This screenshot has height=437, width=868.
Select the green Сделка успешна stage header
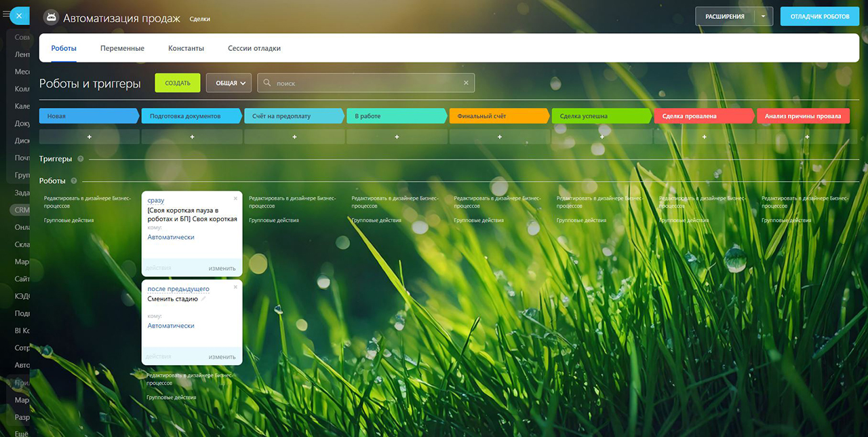click(602, 116)
